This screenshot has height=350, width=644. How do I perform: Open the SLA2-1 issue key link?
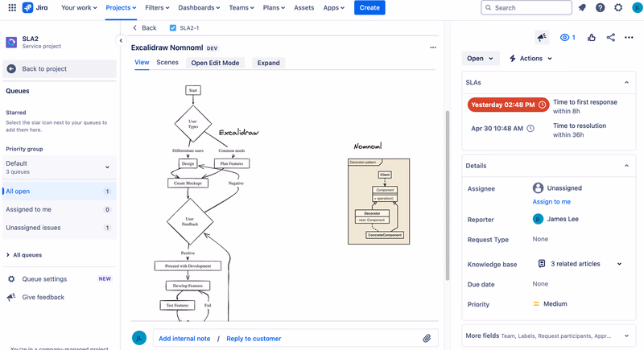189,28
